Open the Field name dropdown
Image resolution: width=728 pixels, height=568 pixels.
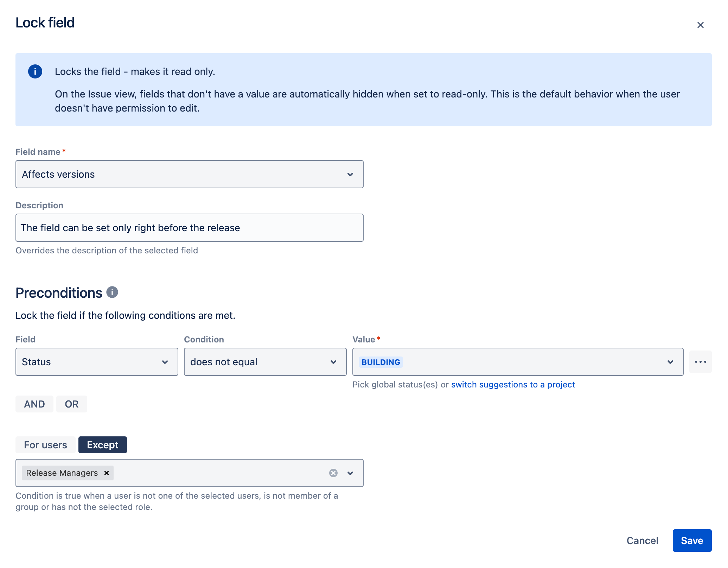pos(189,174)
